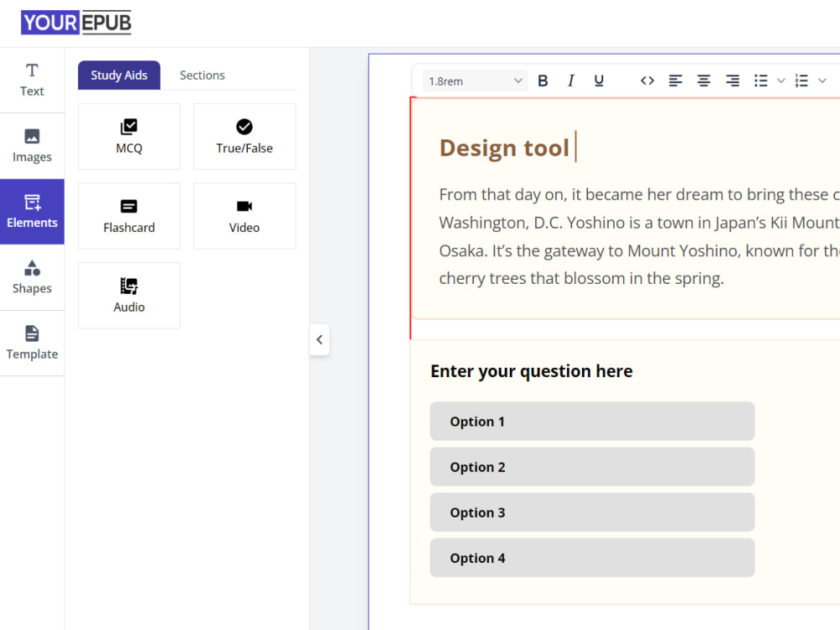Click the paragraph about Yoshino
The image size is (840, 630).
(639, 236)
